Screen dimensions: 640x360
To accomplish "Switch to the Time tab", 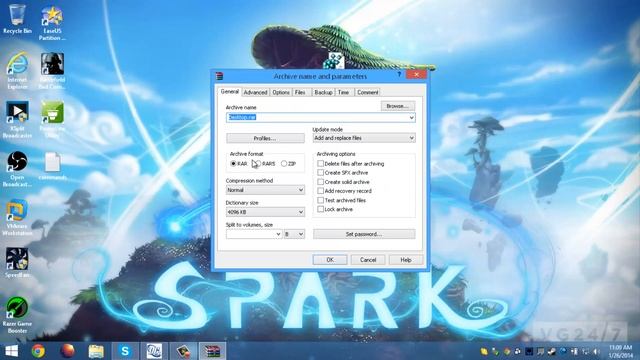I will 343,93.
